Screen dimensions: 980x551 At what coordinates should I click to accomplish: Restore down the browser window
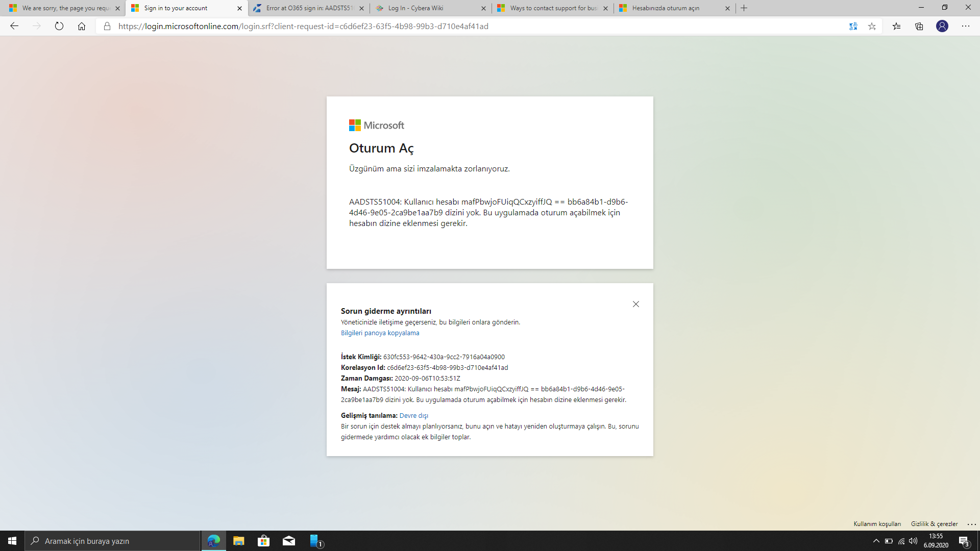tap(945, 8)
